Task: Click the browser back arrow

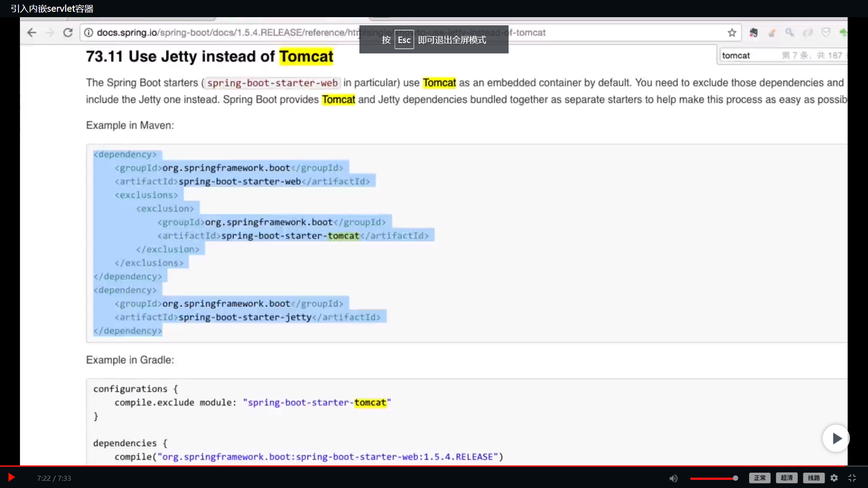Action: (32, 33)
